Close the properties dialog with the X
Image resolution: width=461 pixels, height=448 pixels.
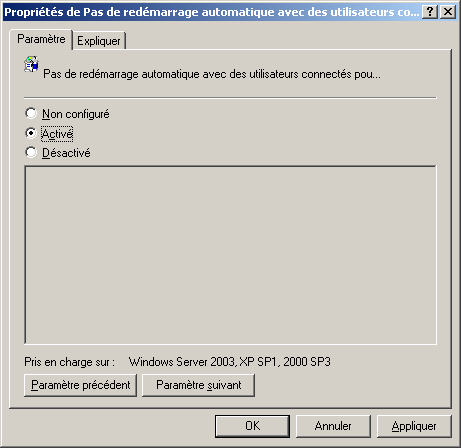point(448,12)
